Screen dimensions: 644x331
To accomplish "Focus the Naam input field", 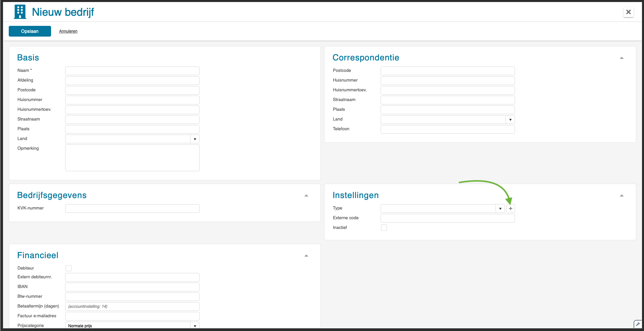I will click(132, 71).
